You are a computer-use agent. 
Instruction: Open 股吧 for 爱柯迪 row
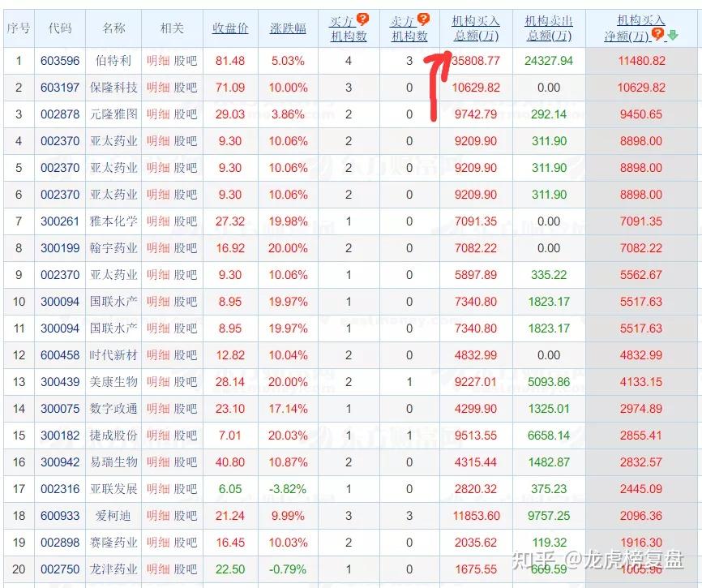186,516
